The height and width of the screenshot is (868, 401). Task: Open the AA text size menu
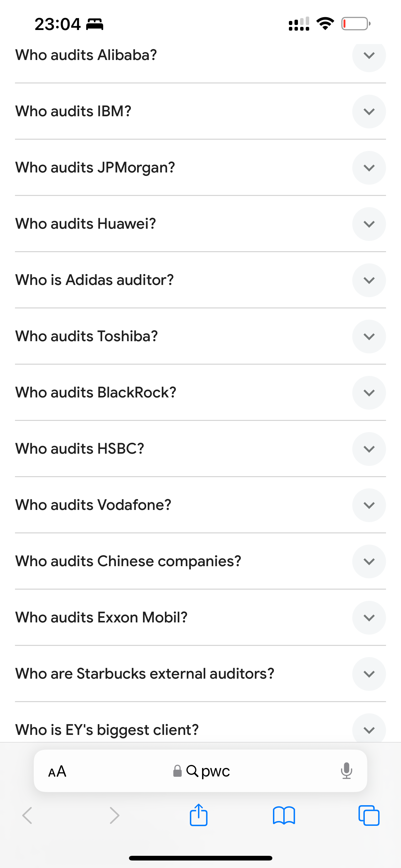57,771
